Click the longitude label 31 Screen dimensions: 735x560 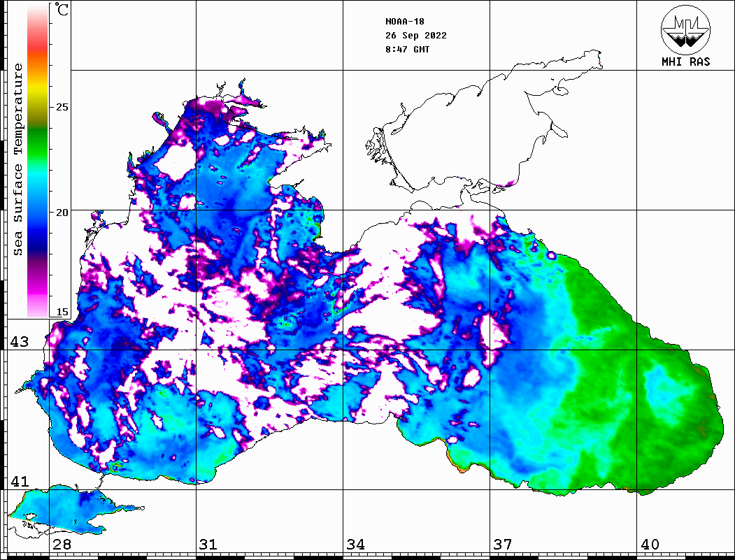(x=208, y=545)
